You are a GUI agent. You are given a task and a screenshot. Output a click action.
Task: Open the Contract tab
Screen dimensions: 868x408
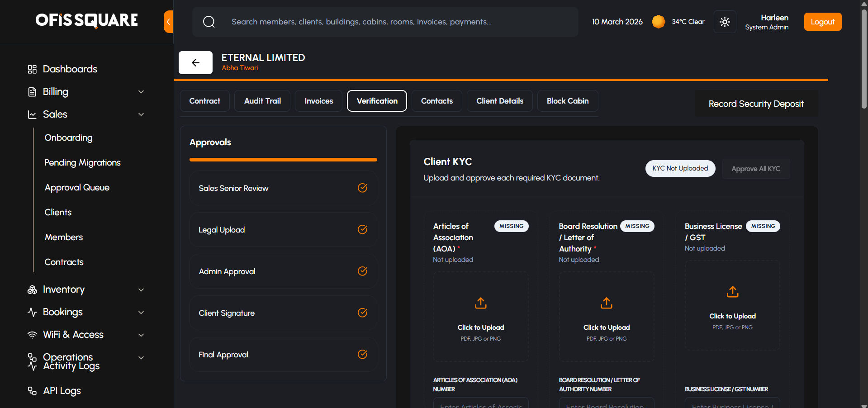pos(205,101)
